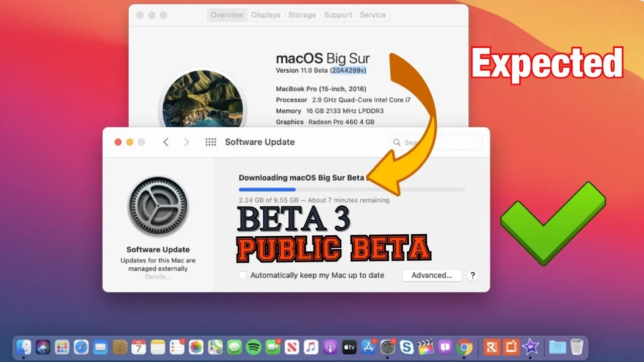Image resolution: width=644 pixels, height=362 pixels.
Task: Go forward in Software Update window
Action: 187,142
